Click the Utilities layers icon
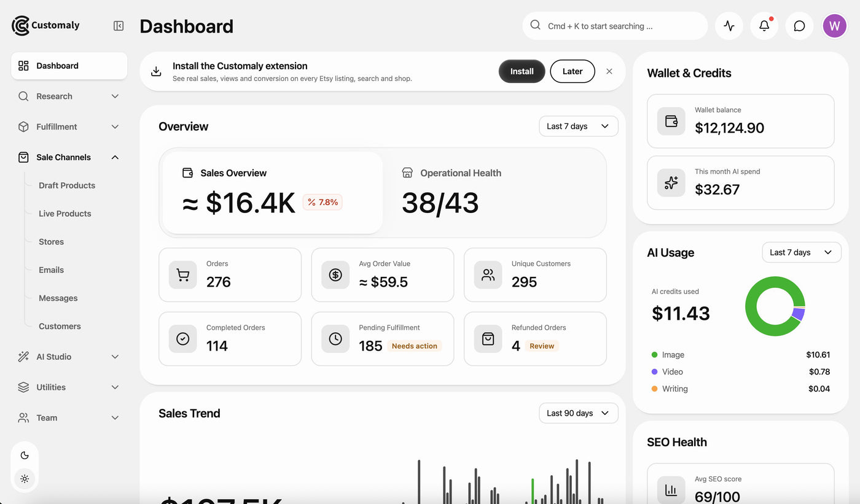The width and height of the screenshot is (860, 504). coord(23,387)
